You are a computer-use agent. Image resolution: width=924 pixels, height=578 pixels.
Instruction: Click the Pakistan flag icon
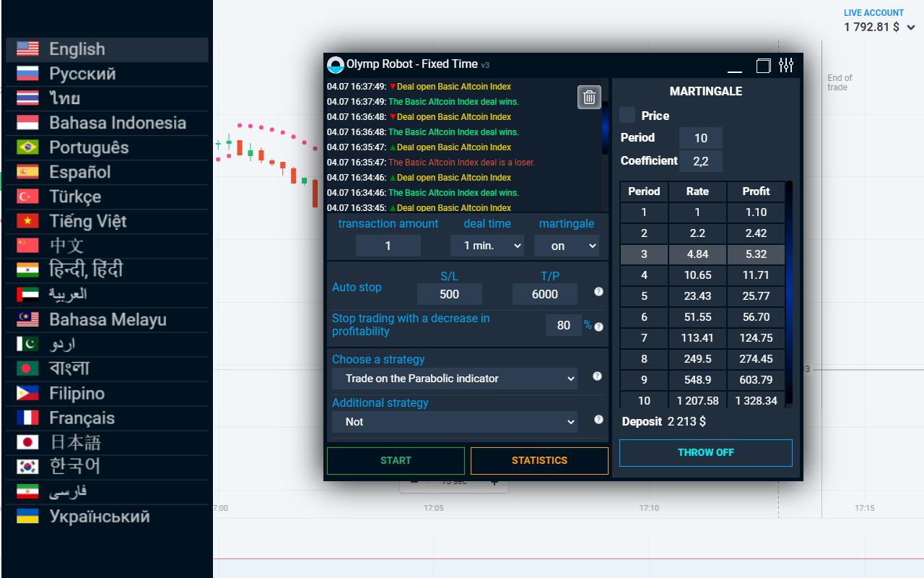[27, 344]
